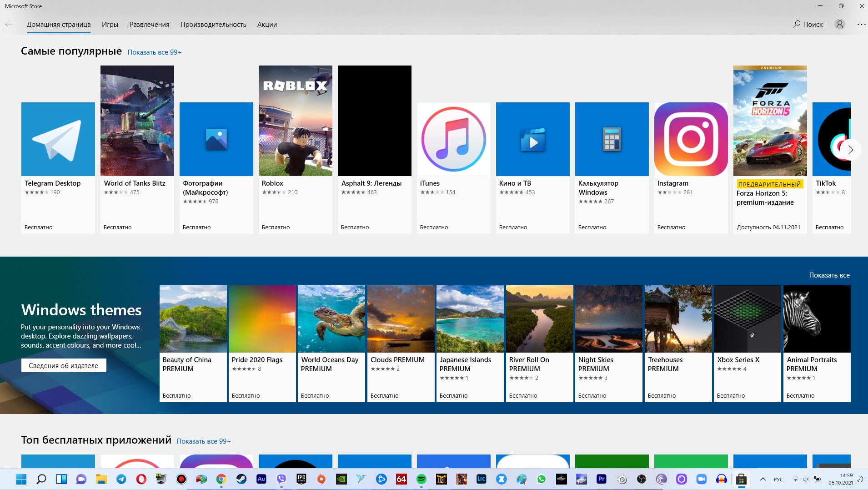
Task: Open Spotify from the taskbar
Action: (x=421, y=479)
